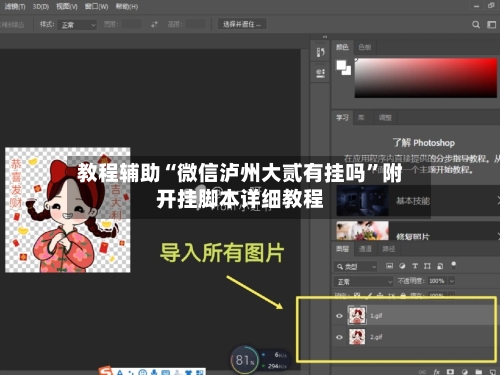This screenshot has height=375, width=500.
Task: Click the search magnifier icon in options bar
Action: [x=476, y=25]
